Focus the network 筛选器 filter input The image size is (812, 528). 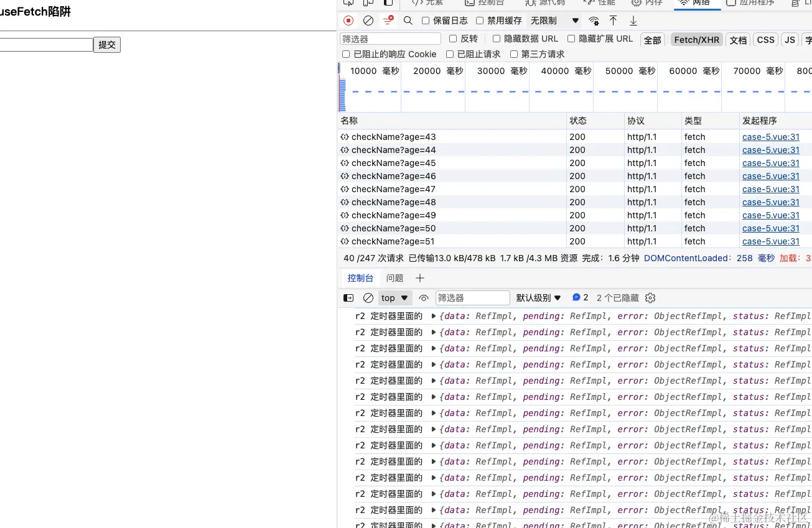(x=390, y=39)
